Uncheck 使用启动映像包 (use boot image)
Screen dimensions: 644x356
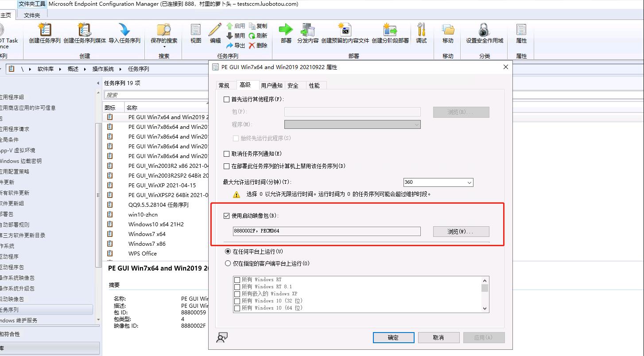(x=227, y=216)
